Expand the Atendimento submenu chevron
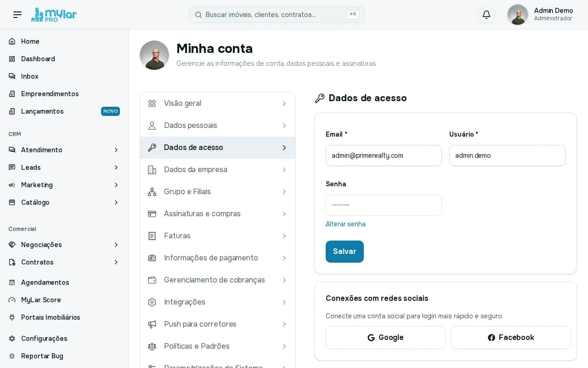This screenshot has width=588, height=368. [116, 150]
